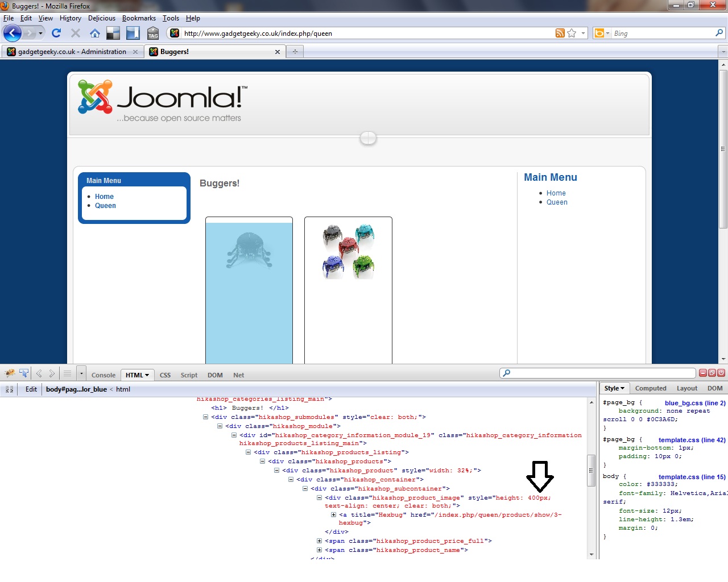Open the File menu
This screenshot has width=728, height=582.
tap(9, 18)
